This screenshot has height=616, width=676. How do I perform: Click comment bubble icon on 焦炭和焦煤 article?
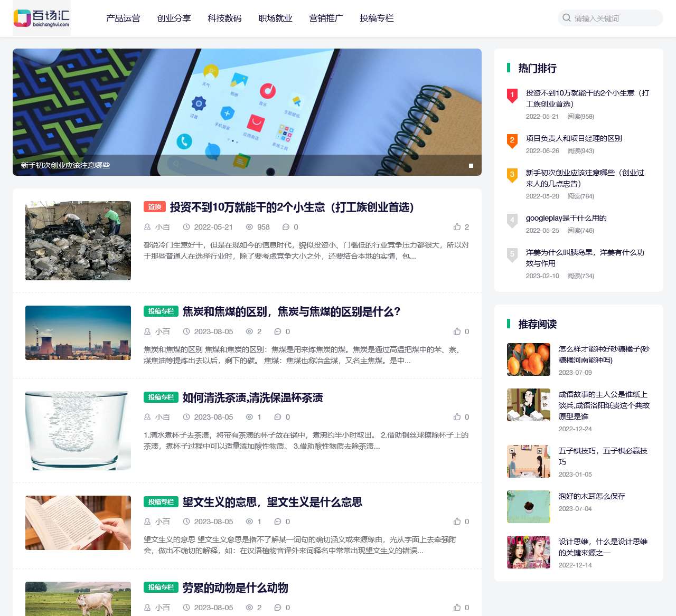[278, 331]
